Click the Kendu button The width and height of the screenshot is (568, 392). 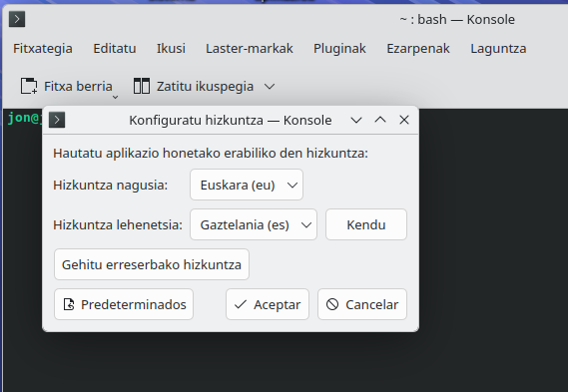(x=366, y=224)
